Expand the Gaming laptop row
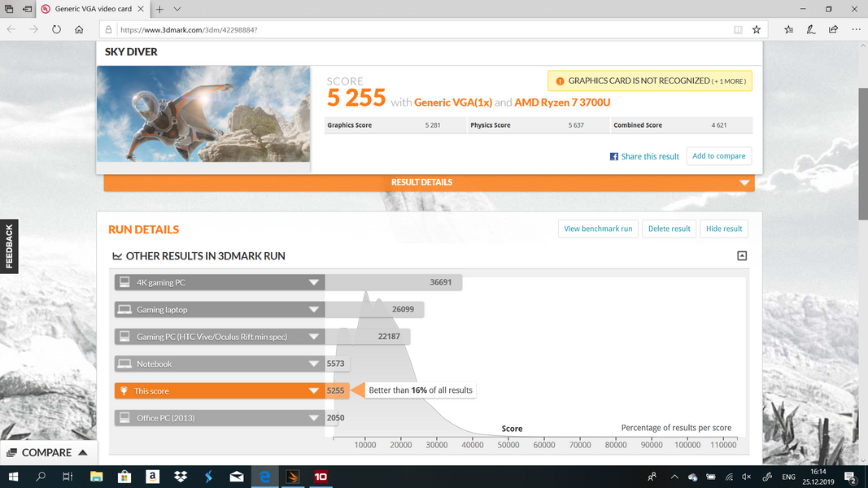 [x=313, y=310]
